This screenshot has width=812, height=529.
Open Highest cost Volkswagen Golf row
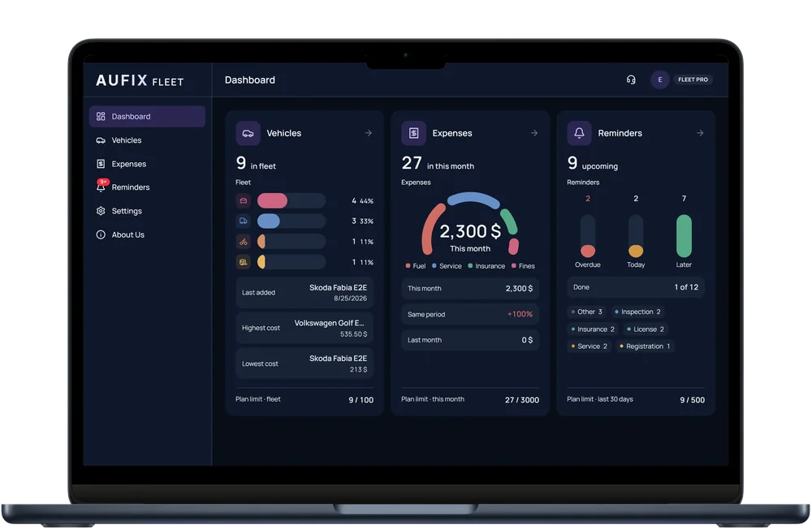304,328
